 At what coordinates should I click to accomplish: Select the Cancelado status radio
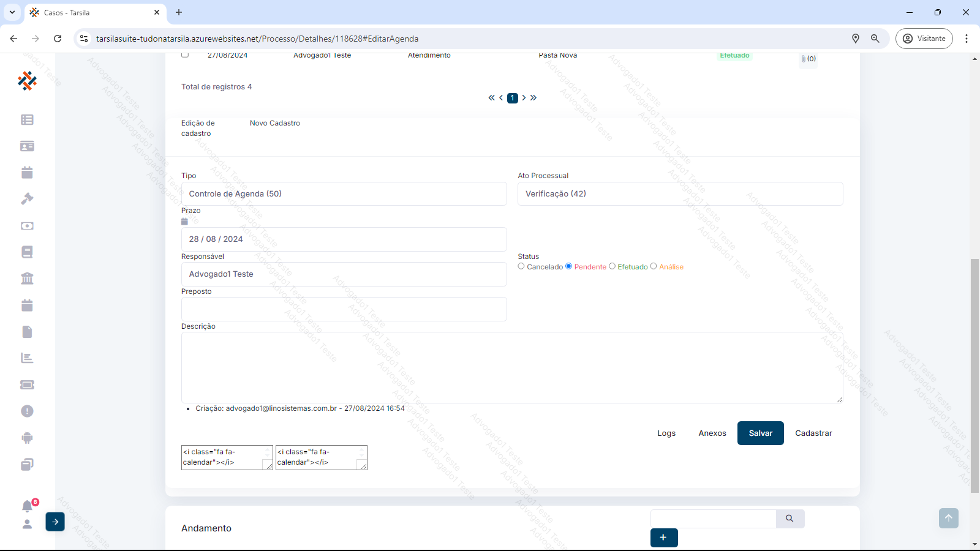[x=521, y=266]
